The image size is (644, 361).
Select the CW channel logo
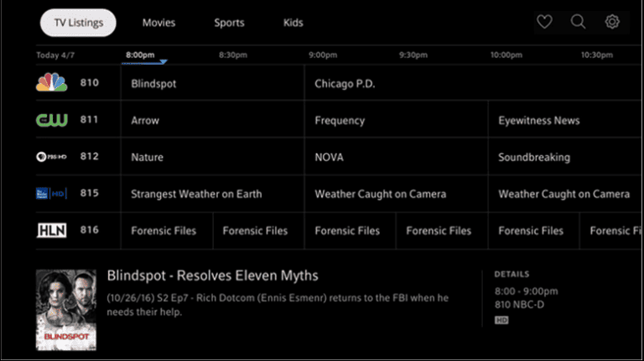tap(52, 120)
